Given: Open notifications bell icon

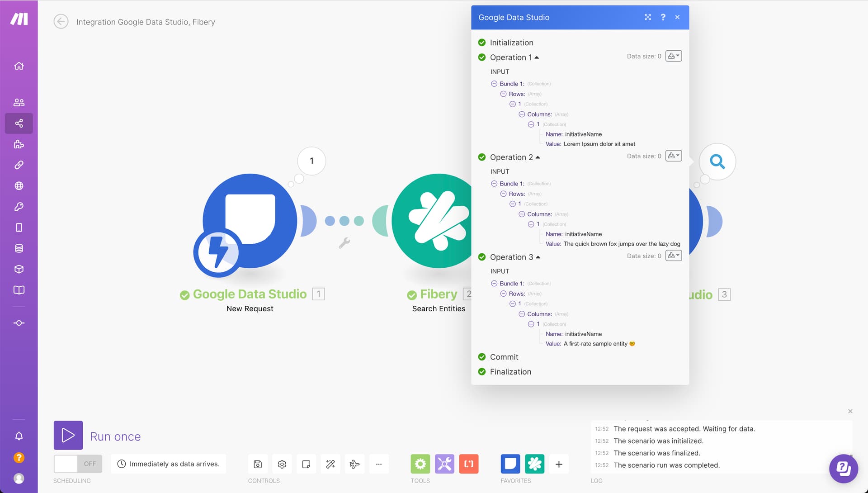Looking at the screenshot, I should [19, 436].
